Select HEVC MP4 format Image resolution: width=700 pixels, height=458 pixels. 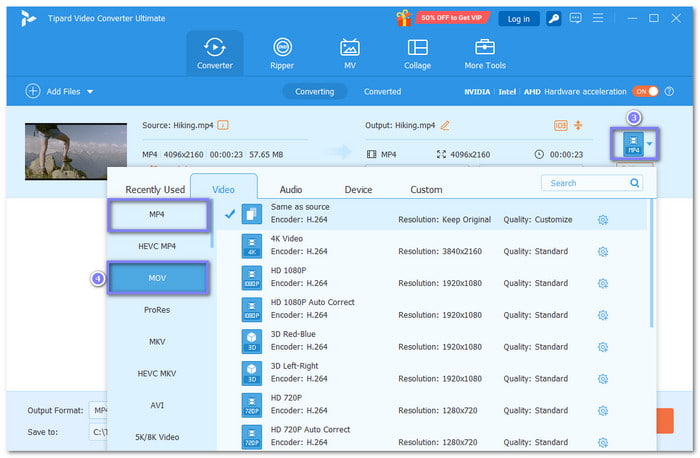coord(157,246)
